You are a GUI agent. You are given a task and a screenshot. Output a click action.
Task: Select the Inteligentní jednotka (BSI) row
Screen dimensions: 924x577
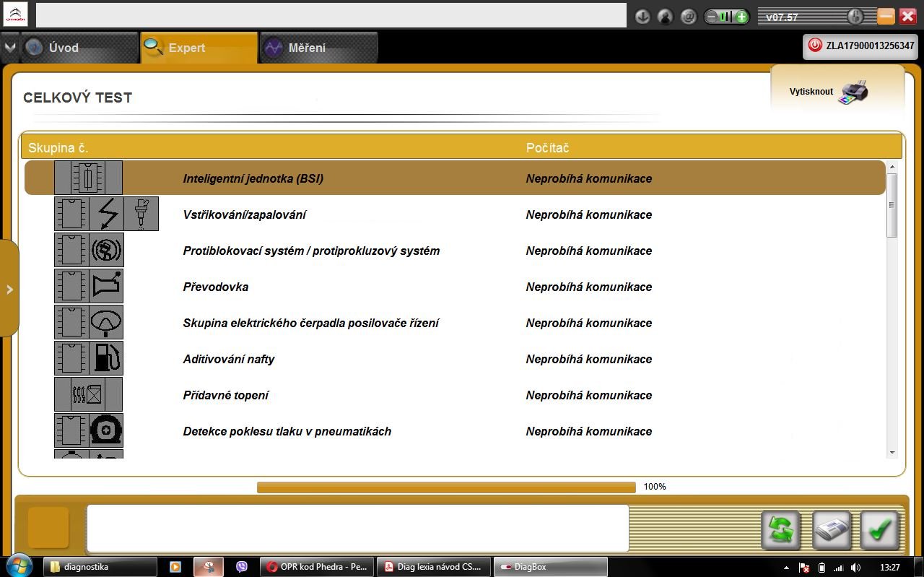(455, 178)
